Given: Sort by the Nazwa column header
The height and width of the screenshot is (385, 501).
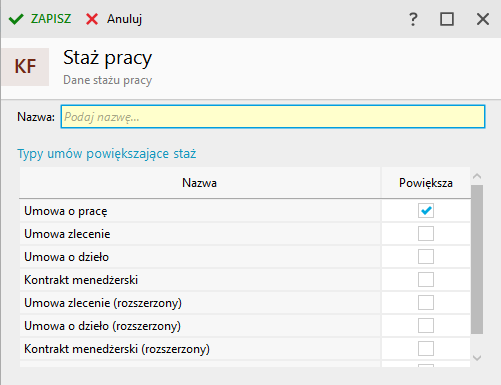Looking at the screenshot, I should coord(200,183).
